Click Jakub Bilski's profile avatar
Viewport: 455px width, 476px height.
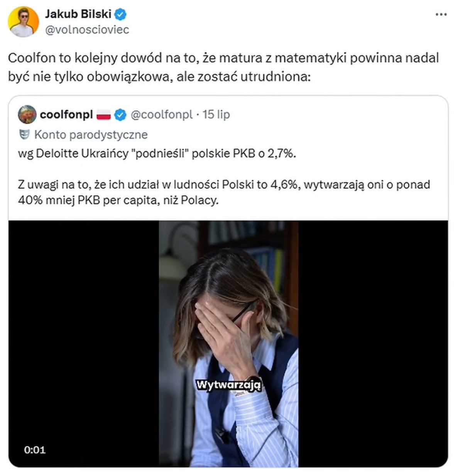point(23,22)
